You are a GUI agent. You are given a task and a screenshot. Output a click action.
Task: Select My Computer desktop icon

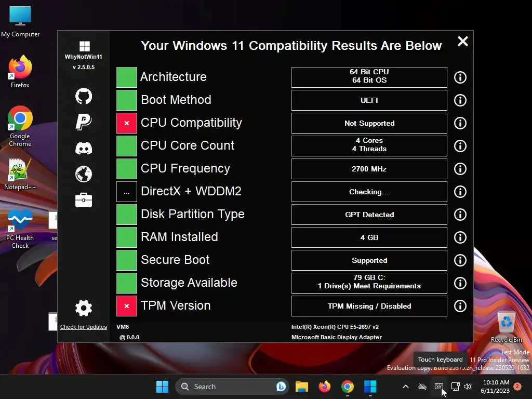[20, 21]
